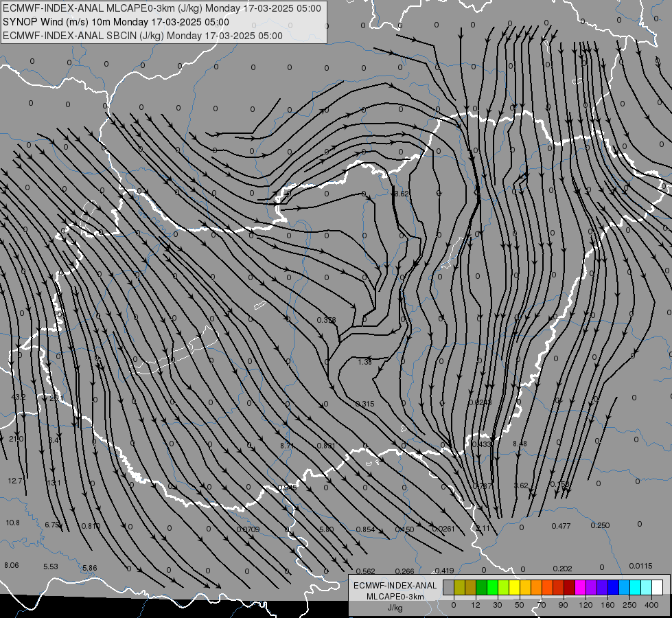The width and height of the screenshot is (672, 618).
Task: Click the 70 tick on legend scale
Action: (542, 605)
